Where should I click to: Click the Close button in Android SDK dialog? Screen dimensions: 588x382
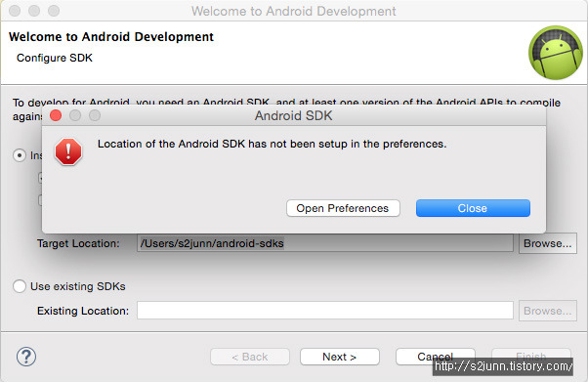[473, 208]
